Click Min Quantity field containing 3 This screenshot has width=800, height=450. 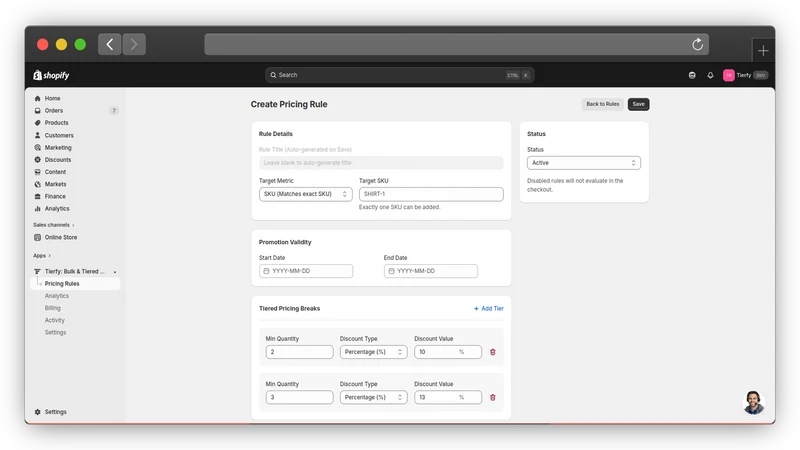click(299, 397)
